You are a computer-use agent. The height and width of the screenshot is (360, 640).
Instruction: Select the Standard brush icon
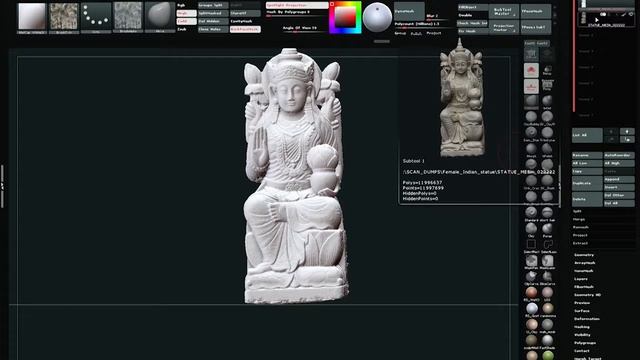[531, 214]
